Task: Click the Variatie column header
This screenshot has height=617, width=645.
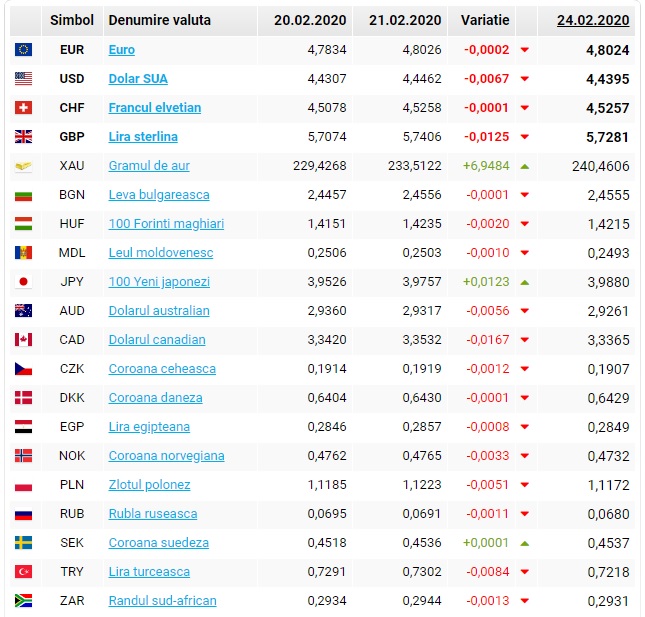Action: [x=485, y=20]
